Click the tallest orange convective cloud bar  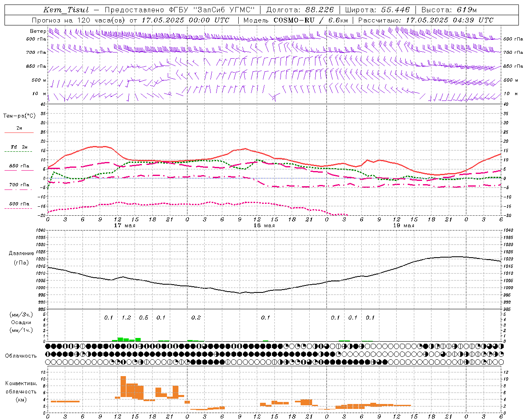tap(123, 387)
